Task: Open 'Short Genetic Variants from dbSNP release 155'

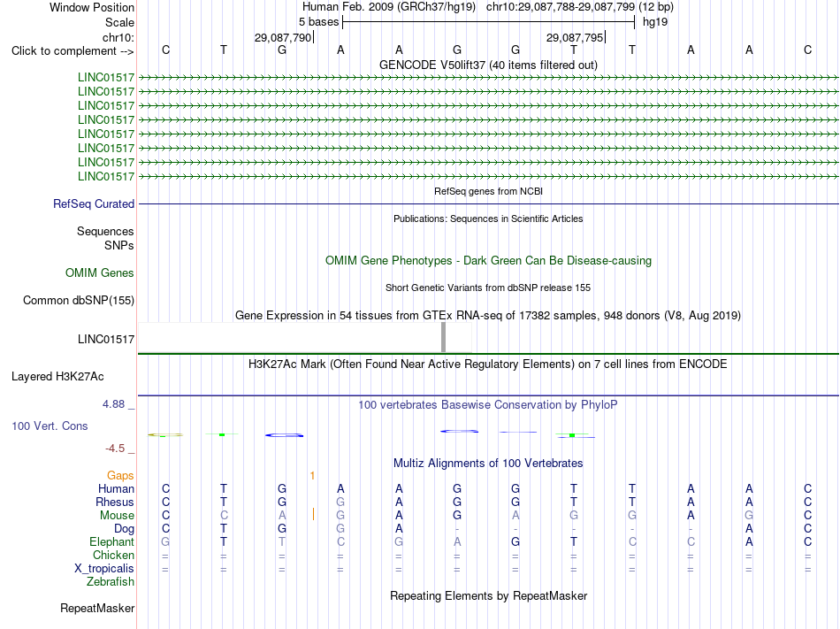Action: tap(488, 288)
